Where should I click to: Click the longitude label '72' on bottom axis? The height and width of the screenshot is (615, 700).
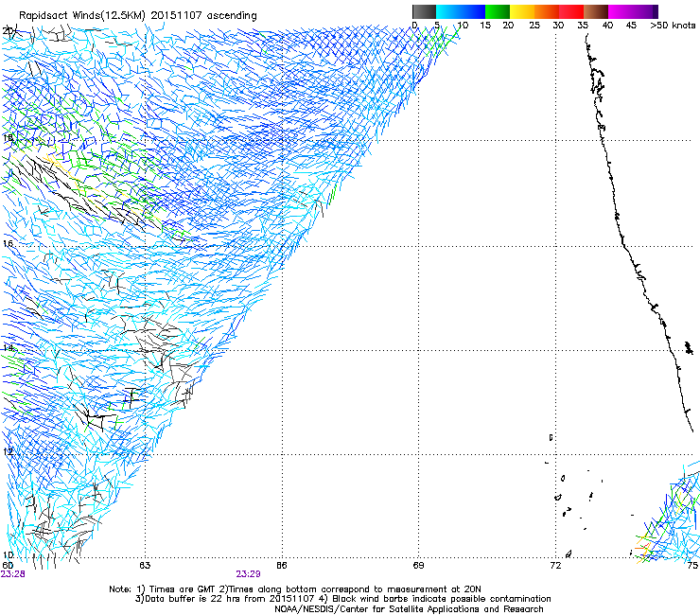pyautogui.click(x=555, y=565)
